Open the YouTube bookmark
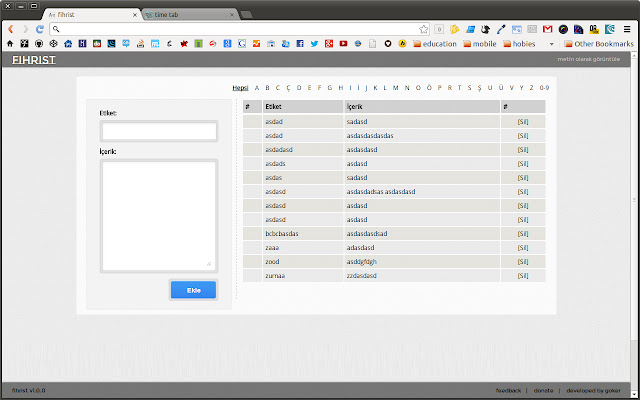Viewport: 640px width, 400px height. [343, 44]
